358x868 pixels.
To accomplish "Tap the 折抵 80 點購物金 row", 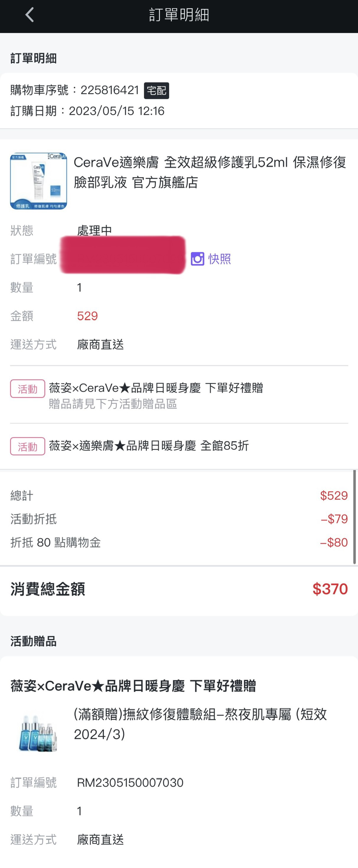I will 179,543.
